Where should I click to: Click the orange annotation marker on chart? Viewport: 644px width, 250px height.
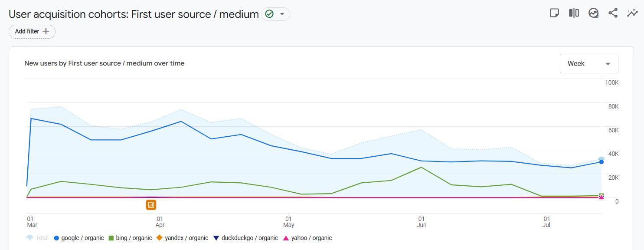(151, 204)
